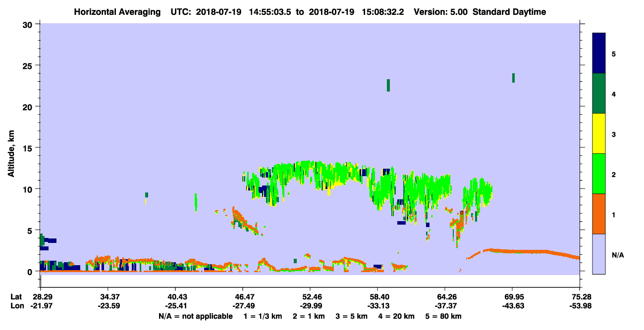
Task: Click the '1 = 1/3 km' legend note
Action: 263,316
